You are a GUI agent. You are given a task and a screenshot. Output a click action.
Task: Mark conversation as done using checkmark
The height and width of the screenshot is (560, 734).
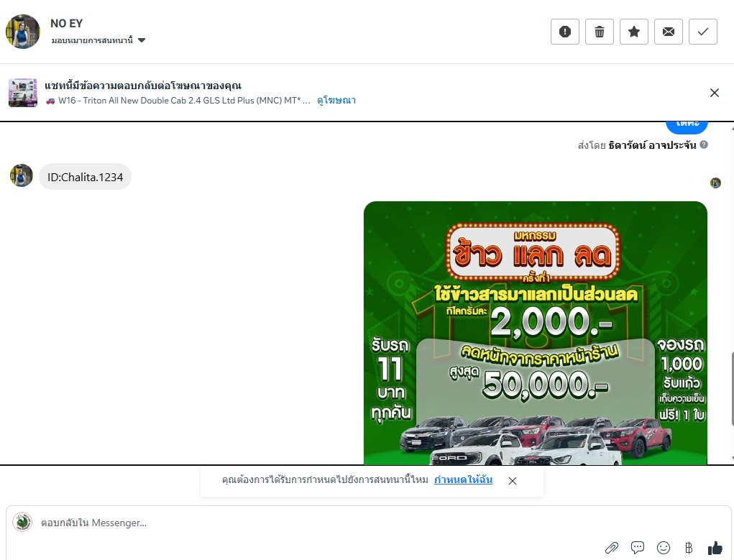[x=703, y=32]
